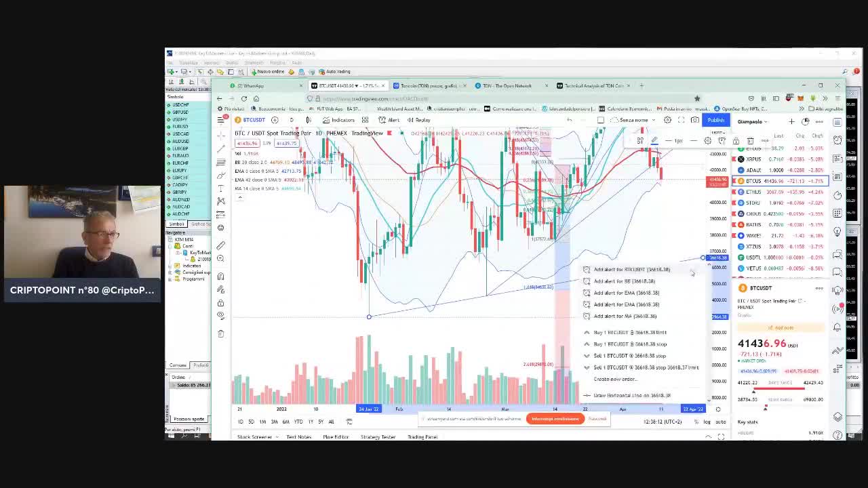
Task: Open the emoji icons tool
Action: [x=220, y=228]
